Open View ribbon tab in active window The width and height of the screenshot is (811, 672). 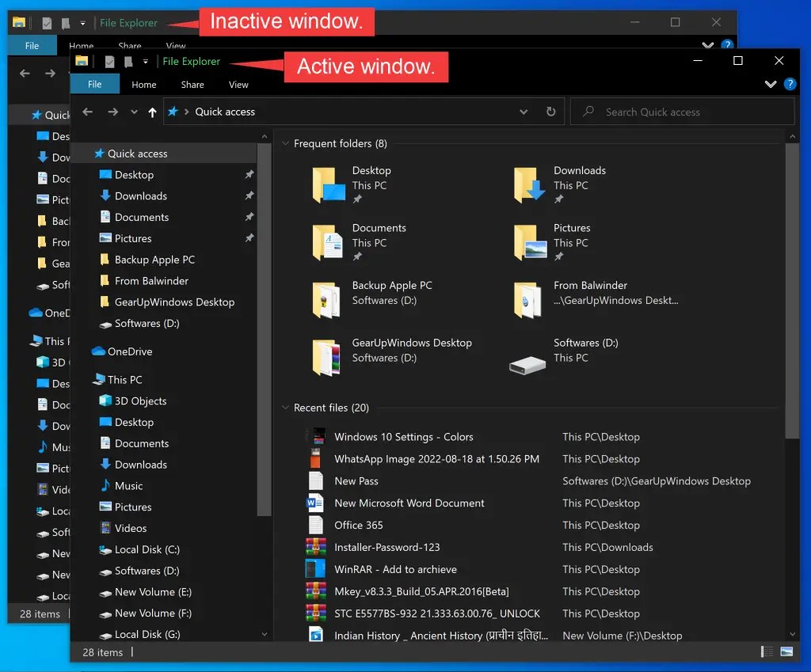click(238, 84)
